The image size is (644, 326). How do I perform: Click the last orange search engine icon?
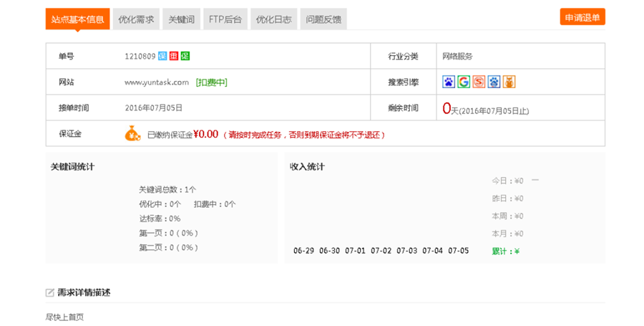click(x=509, y=82)
